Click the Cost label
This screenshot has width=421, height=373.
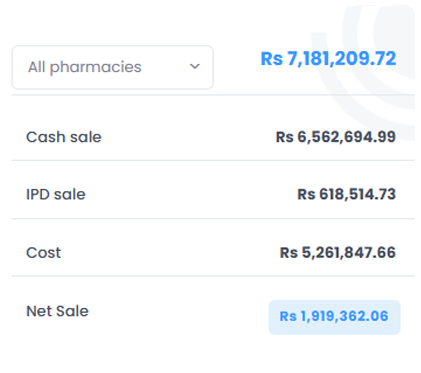coord(44,253)
